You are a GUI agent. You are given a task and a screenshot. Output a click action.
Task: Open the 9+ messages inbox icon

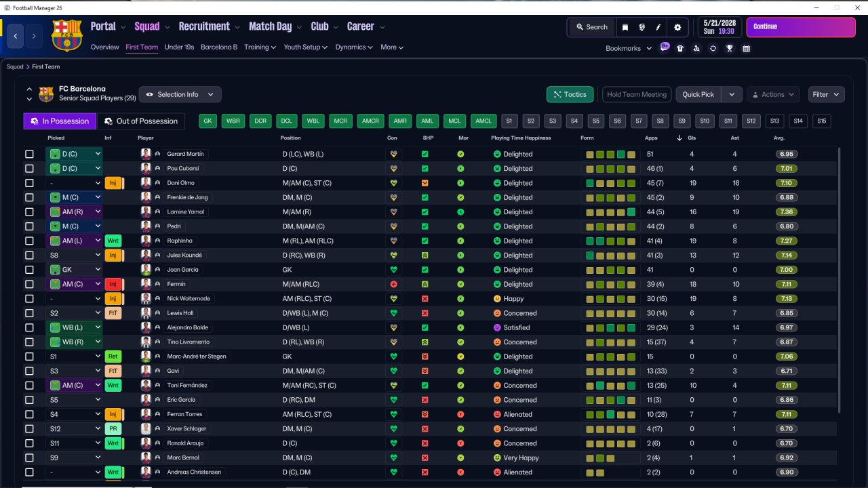tap(665, 47)
